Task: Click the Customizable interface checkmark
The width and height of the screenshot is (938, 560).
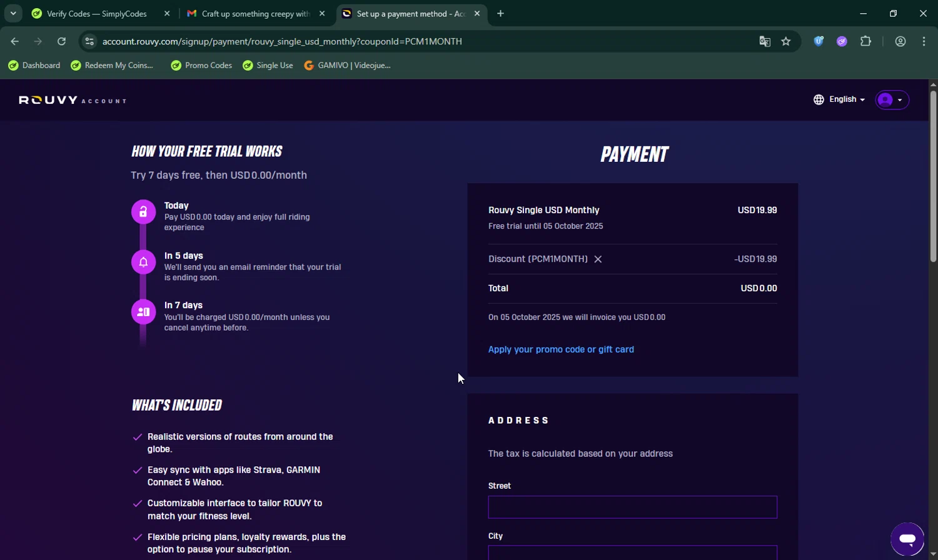Action: click(x=138, y=503)
